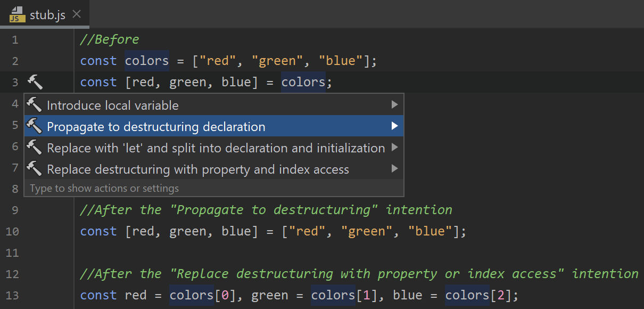Image resolution: width=644 pixels, height=309 pixels.
Task: Click the JS file icon on stub.js tab
Action: (18, 14)
